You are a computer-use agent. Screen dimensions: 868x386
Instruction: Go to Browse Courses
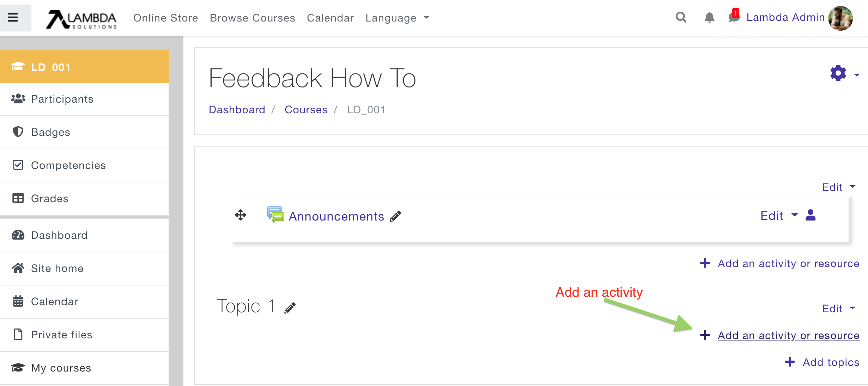point(252,18)
